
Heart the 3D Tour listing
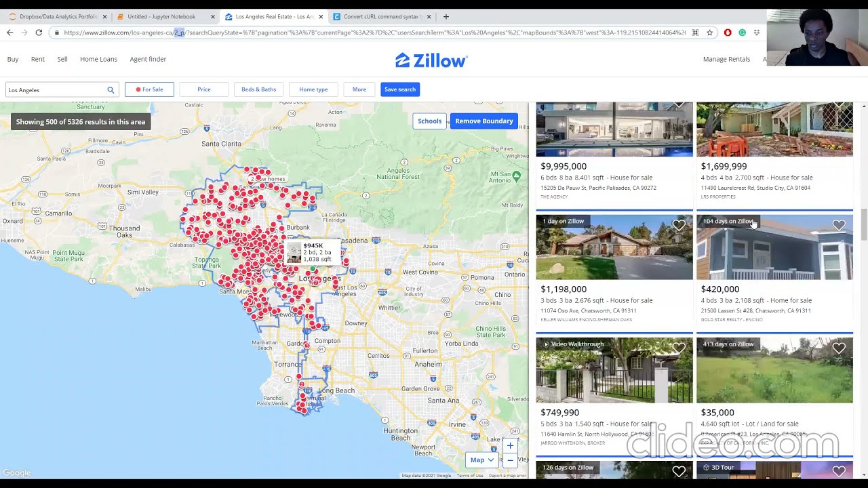(839, 471)
